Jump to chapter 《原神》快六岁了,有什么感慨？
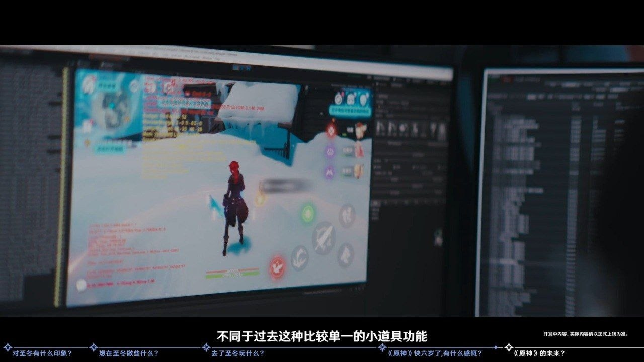 pyautogui.click(x=435, y=353)
